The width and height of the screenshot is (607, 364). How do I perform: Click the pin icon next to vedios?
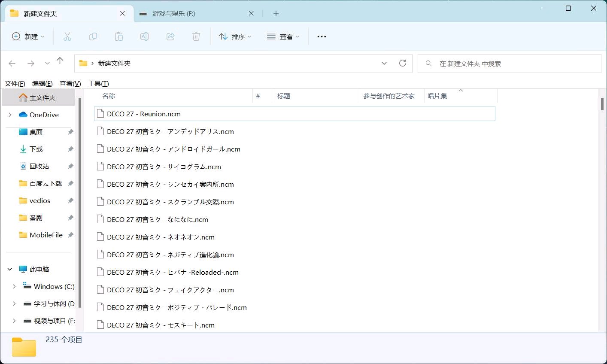(x=70, y=200)
